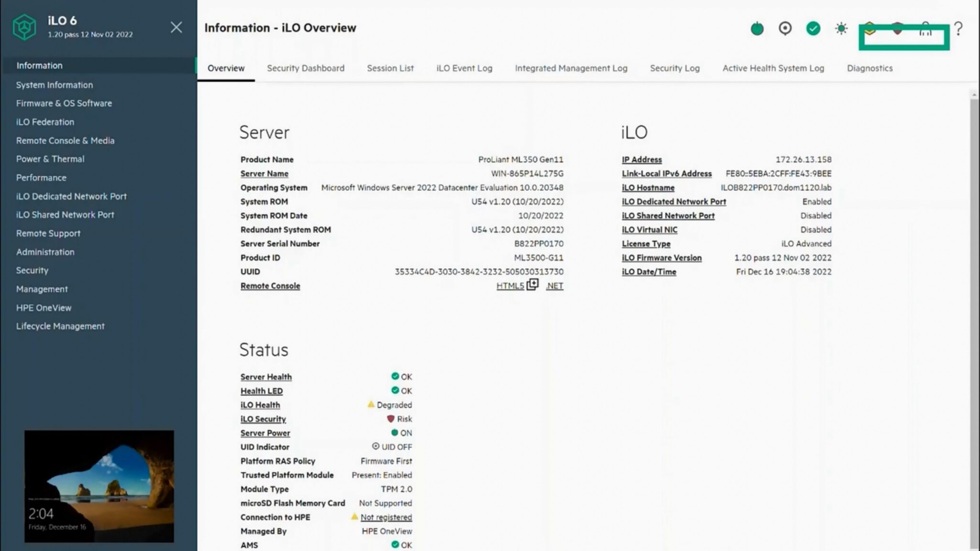Click the yellow Degraded warning triangle icon
980x551 pixels.
(x=371, y=405)
